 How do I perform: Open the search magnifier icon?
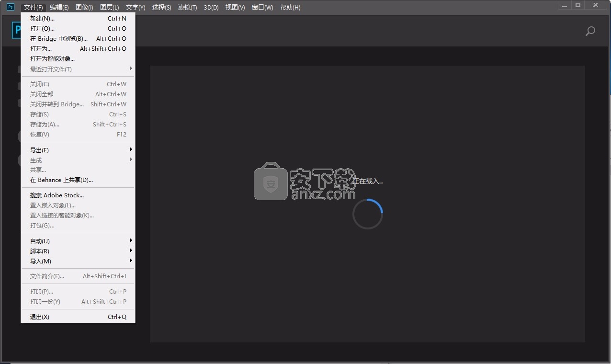[x=590, y=31]
